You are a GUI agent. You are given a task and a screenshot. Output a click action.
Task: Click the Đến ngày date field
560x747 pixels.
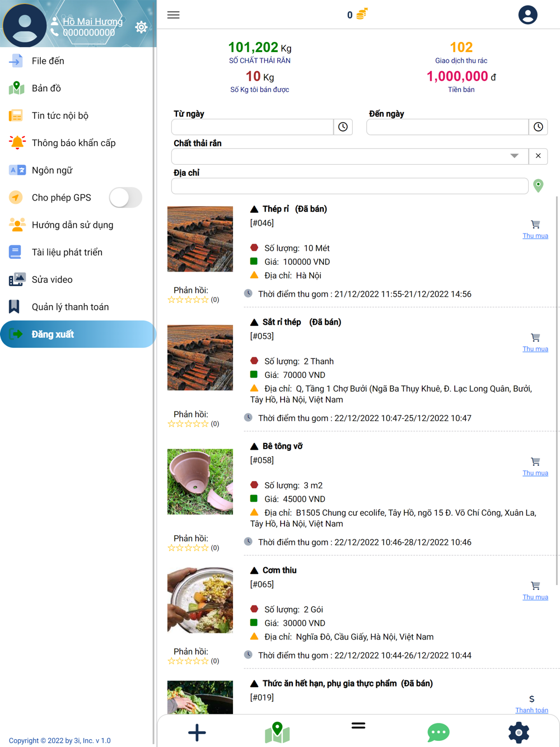click(x=447, y=127)
